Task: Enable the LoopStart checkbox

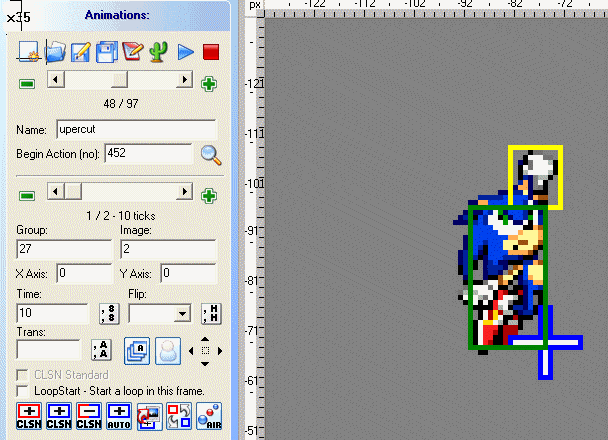Action: tap(22, 391)
